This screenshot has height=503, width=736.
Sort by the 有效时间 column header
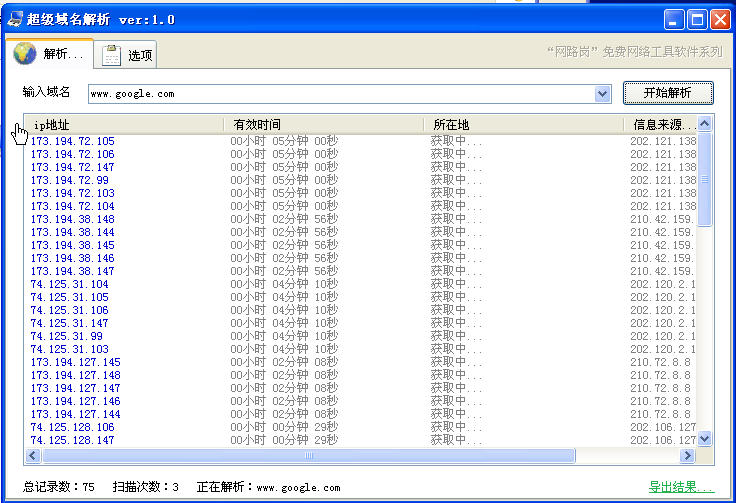pyautogui.click(x=324, y=124)
